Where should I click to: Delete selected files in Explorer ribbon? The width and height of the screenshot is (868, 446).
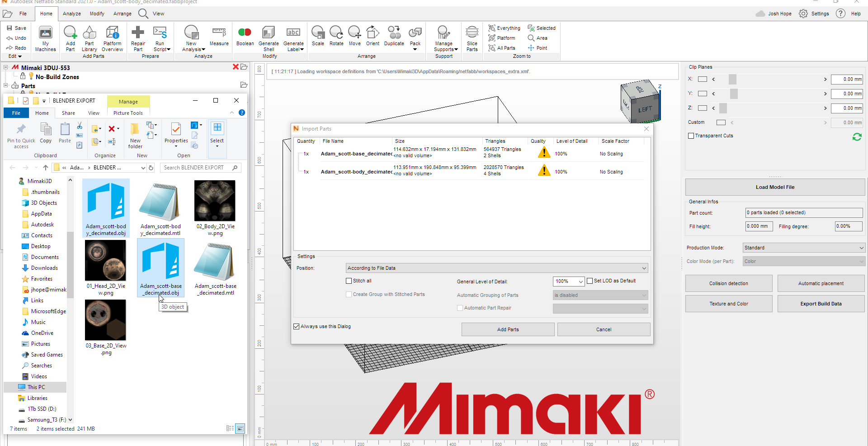(x=112, y=129)
